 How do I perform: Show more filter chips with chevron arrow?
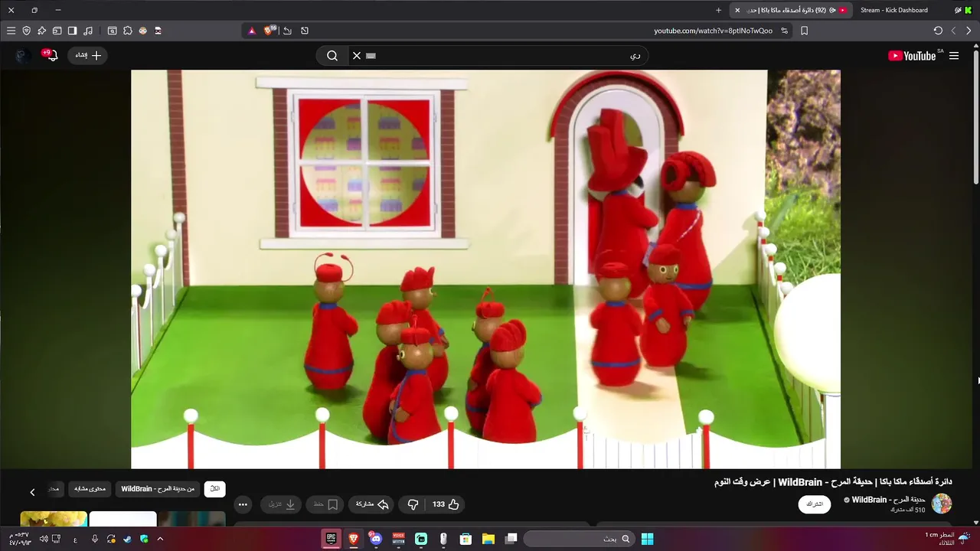pyautogui.click(x=32, y=492)
